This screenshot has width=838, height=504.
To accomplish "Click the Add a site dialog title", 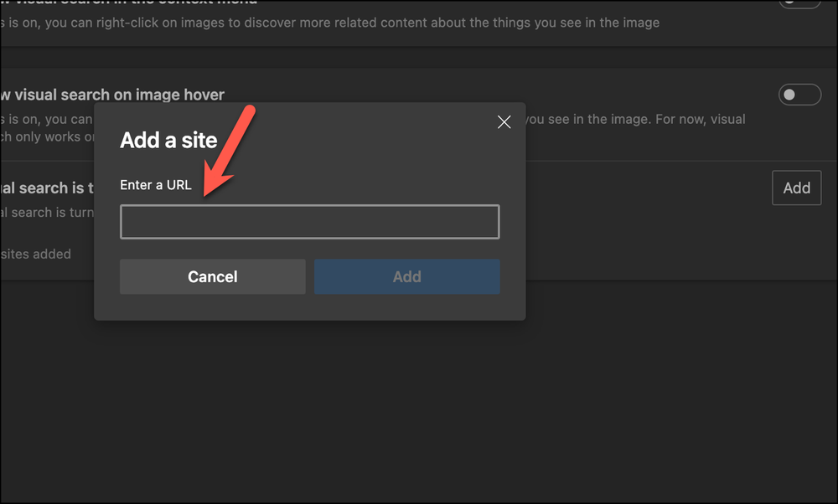I will point(168,140).
